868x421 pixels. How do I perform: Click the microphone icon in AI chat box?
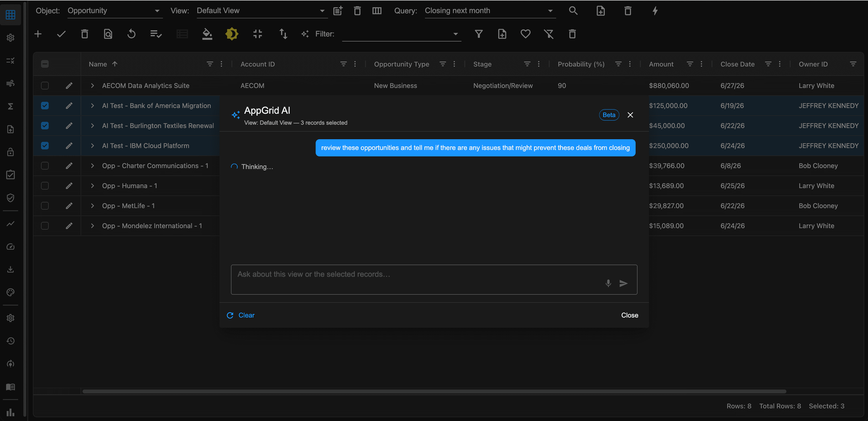tap(608, 283)
